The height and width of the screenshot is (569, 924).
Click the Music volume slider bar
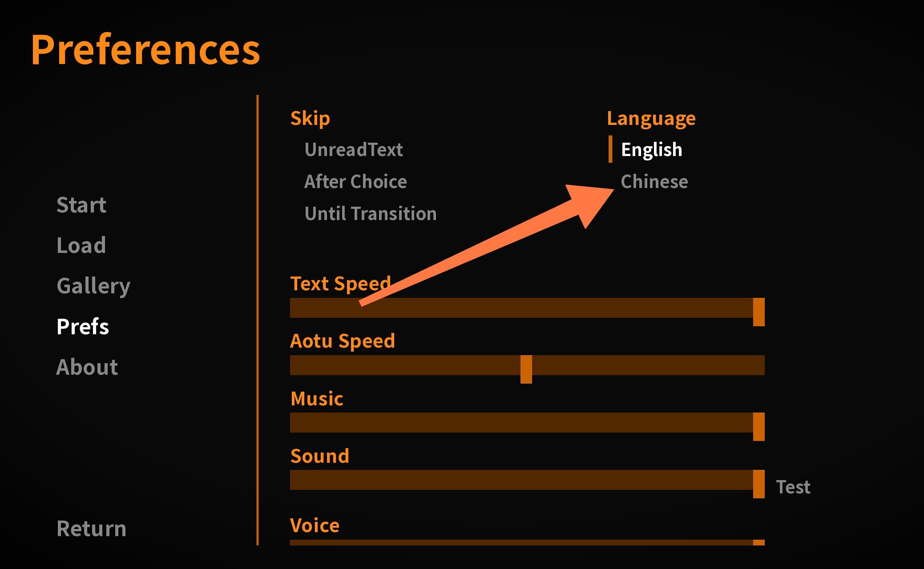tap(521, 423)
